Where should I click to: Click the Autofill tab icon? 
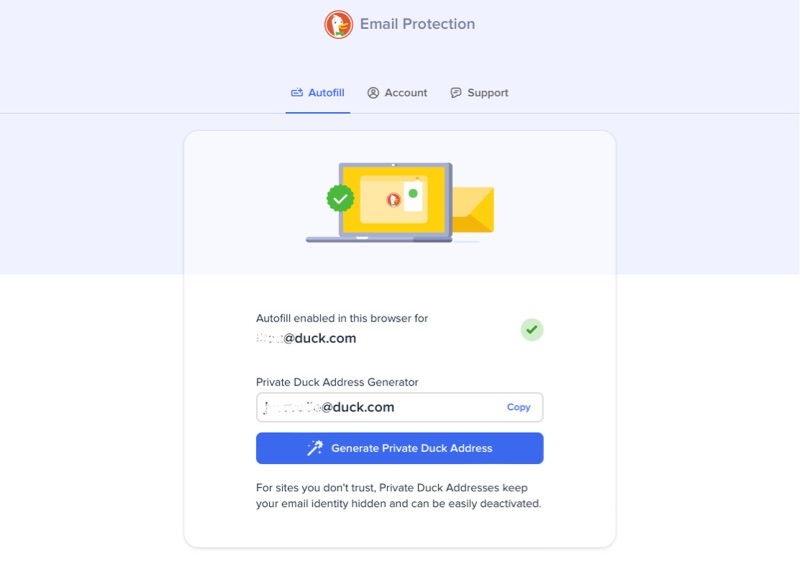297,93
